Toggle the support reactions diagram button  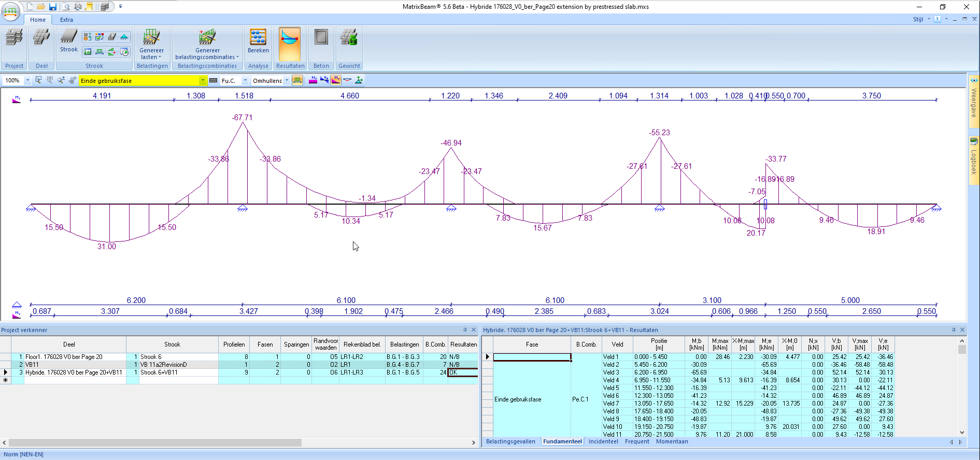(359, 80)
